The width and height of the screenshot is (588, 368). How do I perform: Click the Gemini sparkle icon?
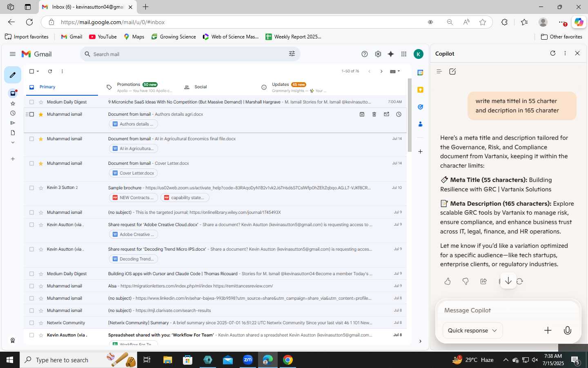(391, 54)
